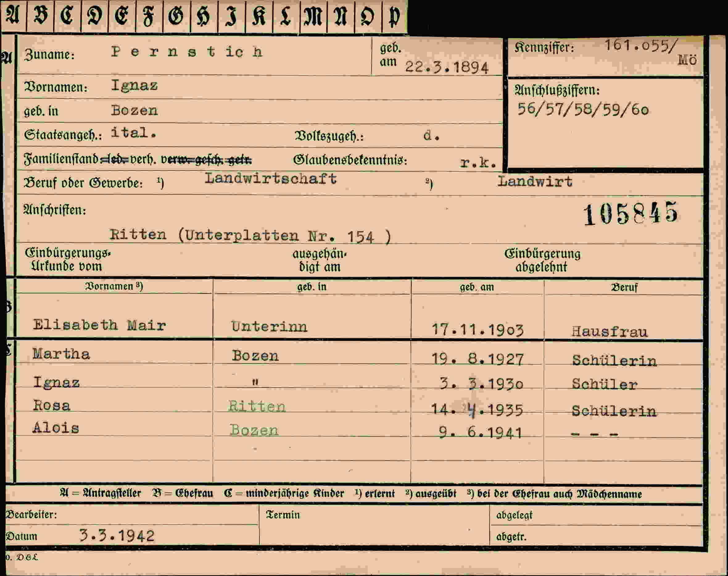Click surname 'Pernstich'

coord(187,52)
